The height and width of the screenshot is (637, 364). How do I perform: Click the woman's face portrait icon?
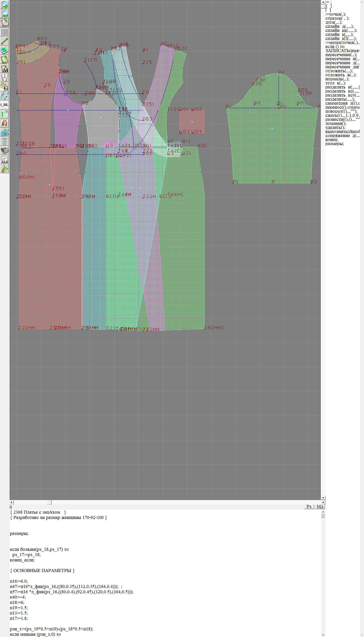click(x=5, y=123)
